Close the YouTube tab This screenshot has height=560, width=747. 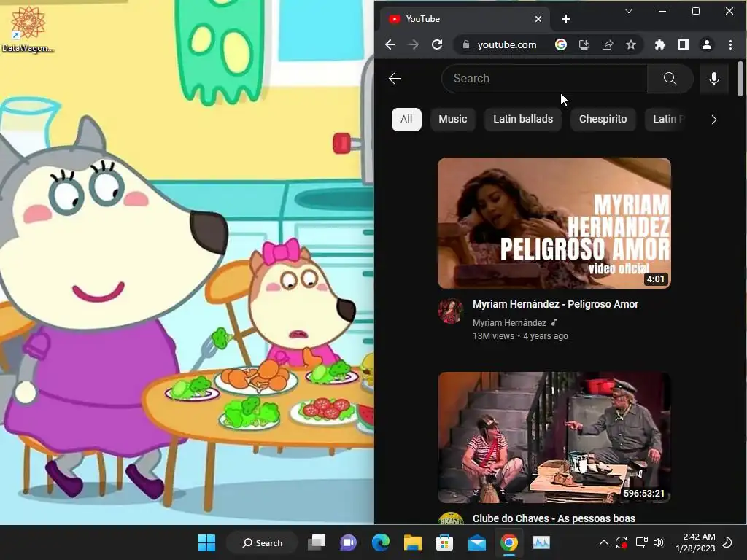click(x=538, y=19)
